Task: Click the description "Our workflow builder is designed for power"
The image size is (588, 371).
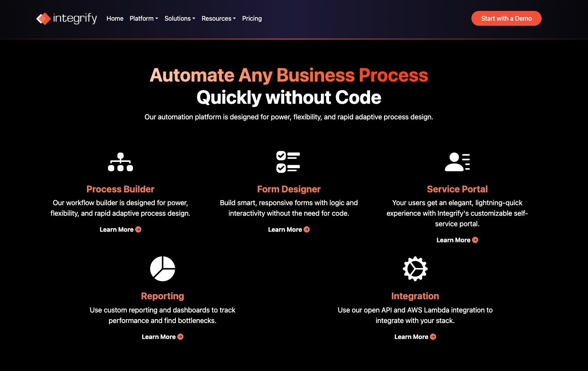Action: (x=120, y=208)
